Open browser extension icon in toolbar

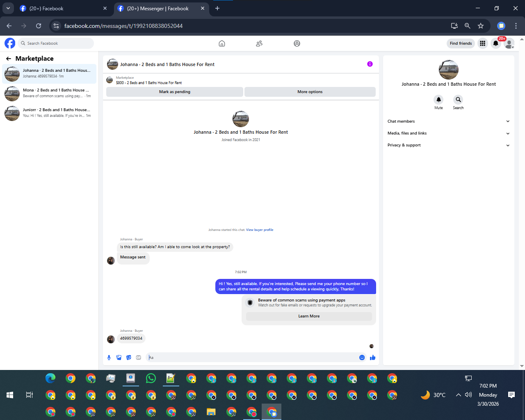tap(501, 26)
